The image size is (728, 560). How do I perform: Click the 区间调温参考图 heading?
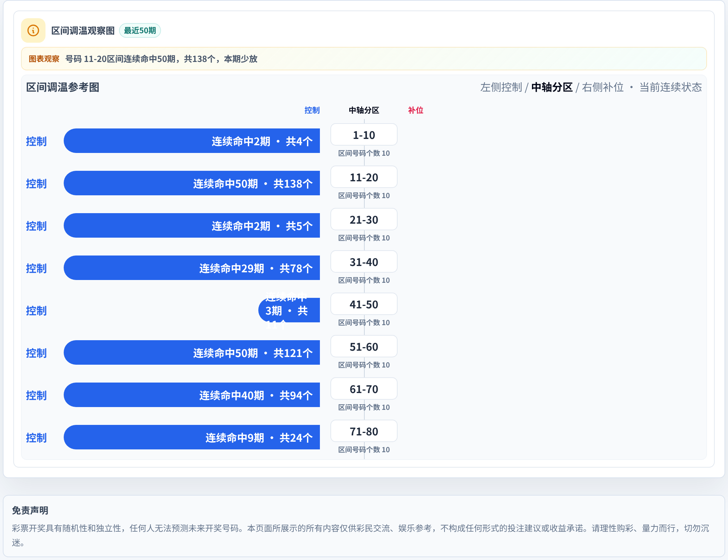point(63,87)
